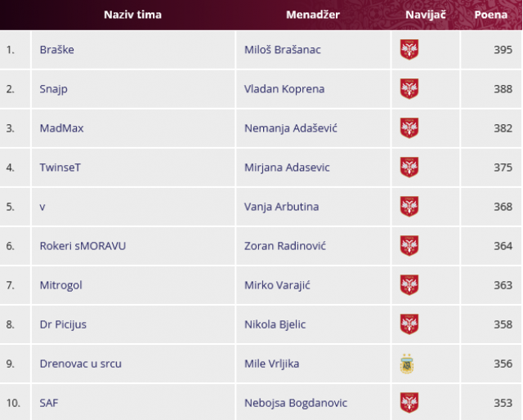Image resolution: width=523 pixels, height=420 pixels.
Task: Sort by the Poena column header
Action: coord(491,15)
